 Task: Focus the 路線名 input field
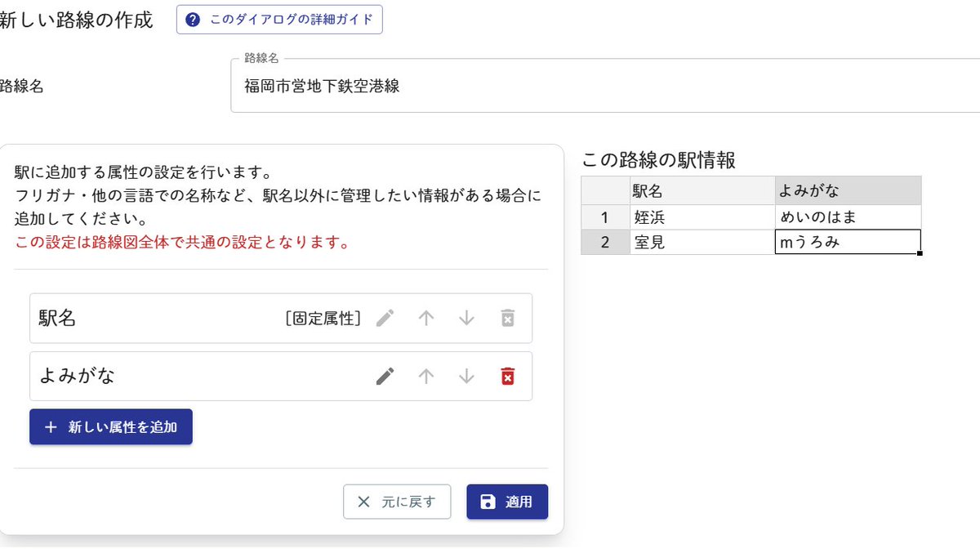coord(605,86)
